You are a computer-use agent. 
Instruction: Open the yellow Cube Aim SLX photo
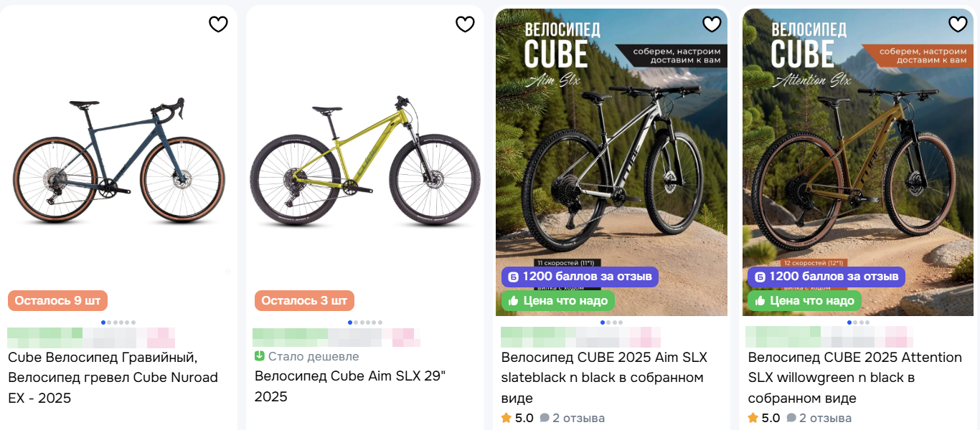[x=364, y=161]
